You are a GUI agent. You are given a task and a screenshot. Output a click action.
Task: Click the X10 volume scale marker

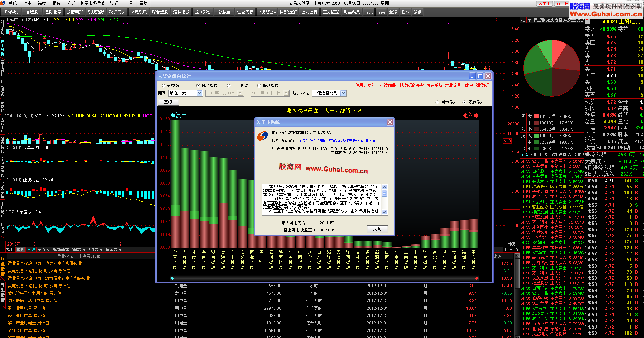point(507,141)
